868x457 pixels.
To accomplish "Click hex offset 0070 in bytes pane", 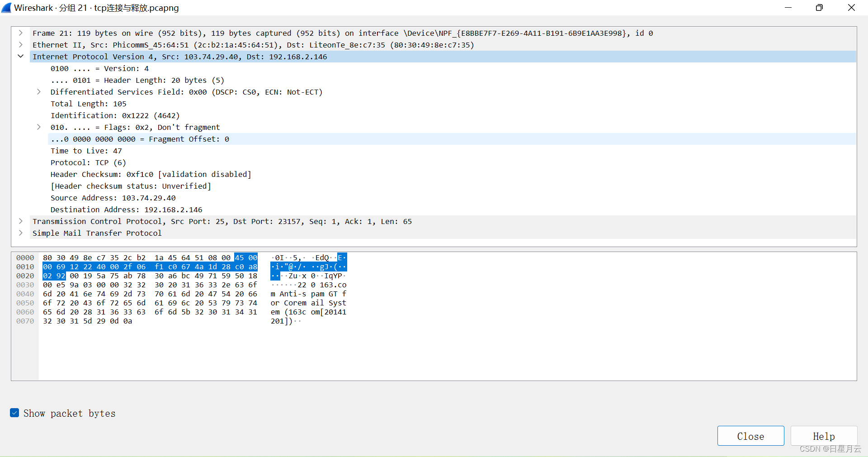I will click(25, 321).
